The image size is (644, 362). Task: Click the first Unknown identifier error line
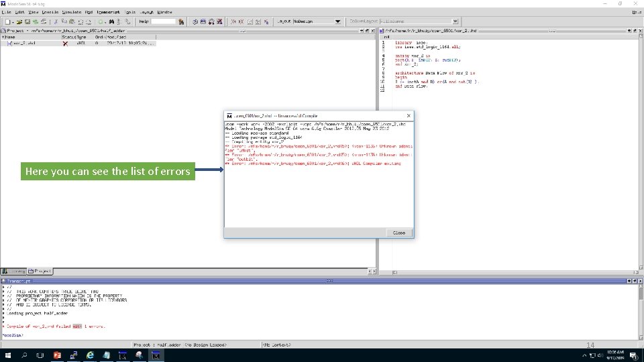(x=319, y=148)
